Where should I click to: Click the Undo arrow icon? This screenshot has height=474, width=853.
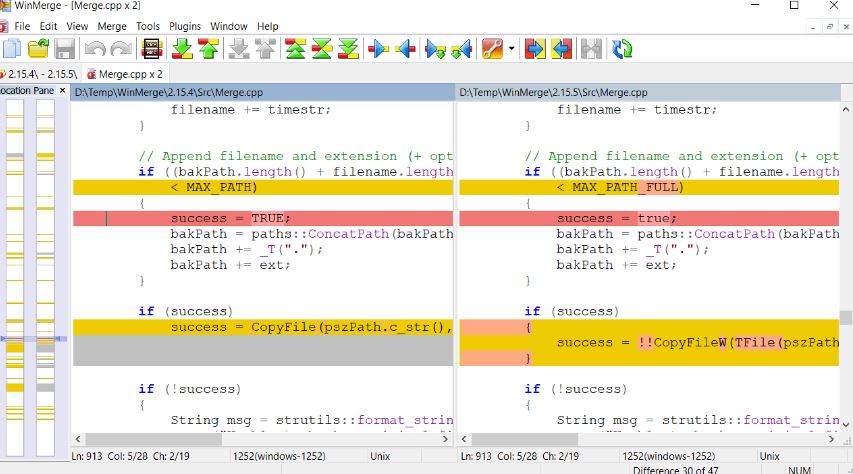[x=95, y=49]
